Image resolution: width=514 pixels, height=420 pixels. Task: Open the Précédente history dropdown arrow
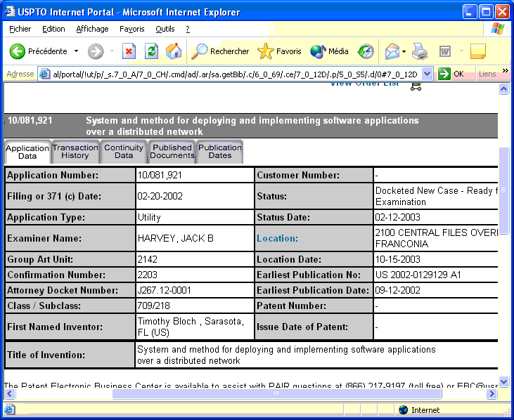click(77, 51)
